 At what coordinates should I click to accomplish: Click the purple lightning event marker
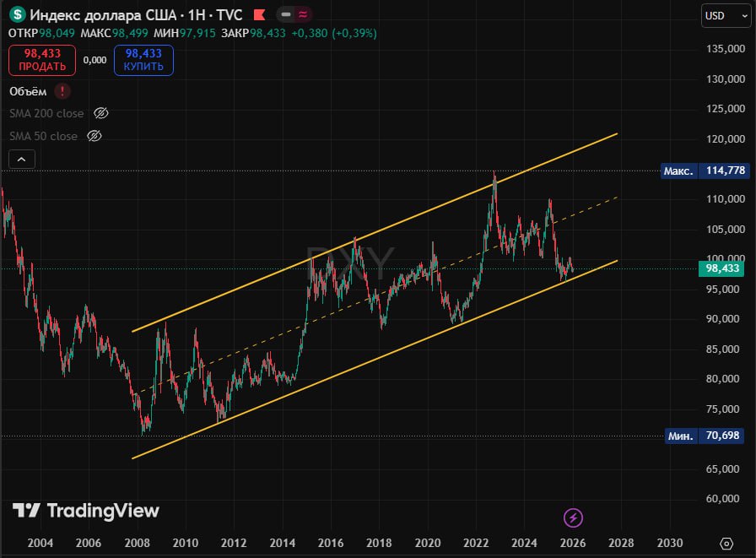tap(573, 517)
